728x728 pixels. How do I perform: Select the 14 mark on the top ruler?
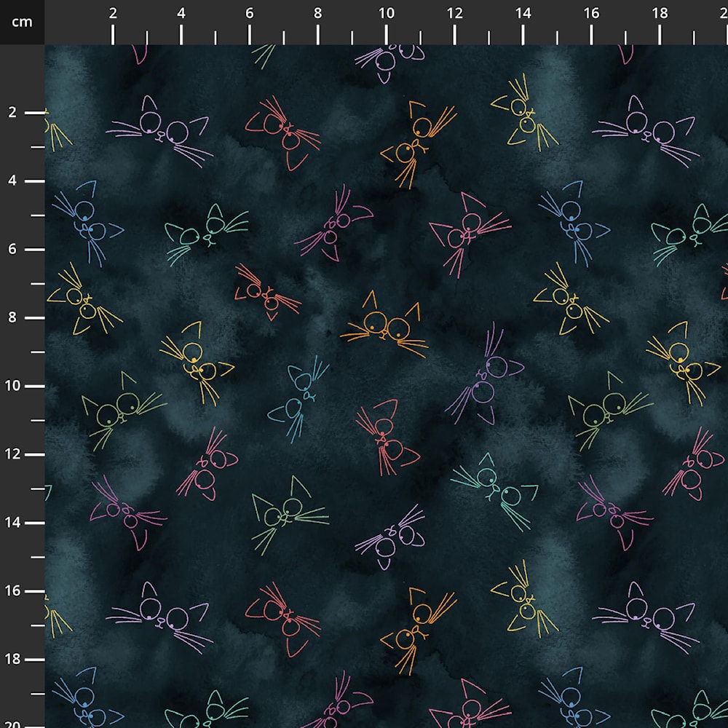[x=523, y=13]
